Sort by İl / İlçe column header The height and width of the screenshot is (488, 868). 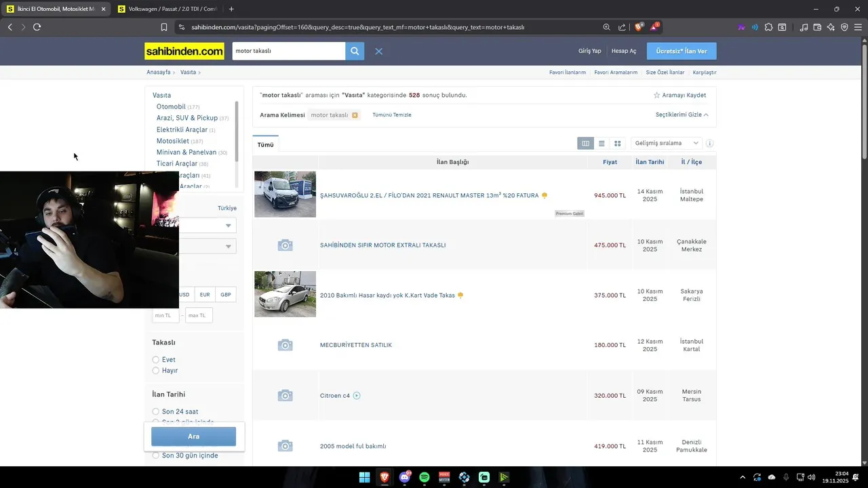coord(692,162)
